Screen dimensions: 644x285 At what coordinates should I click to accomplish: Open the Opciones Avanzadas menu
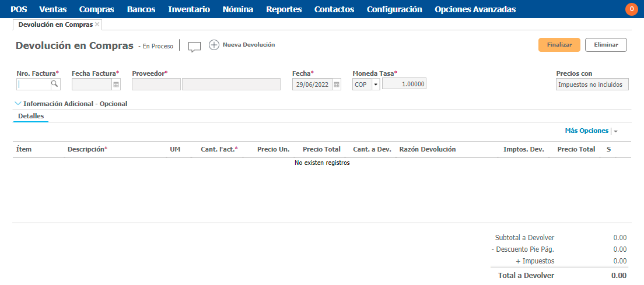click(475, 9)
